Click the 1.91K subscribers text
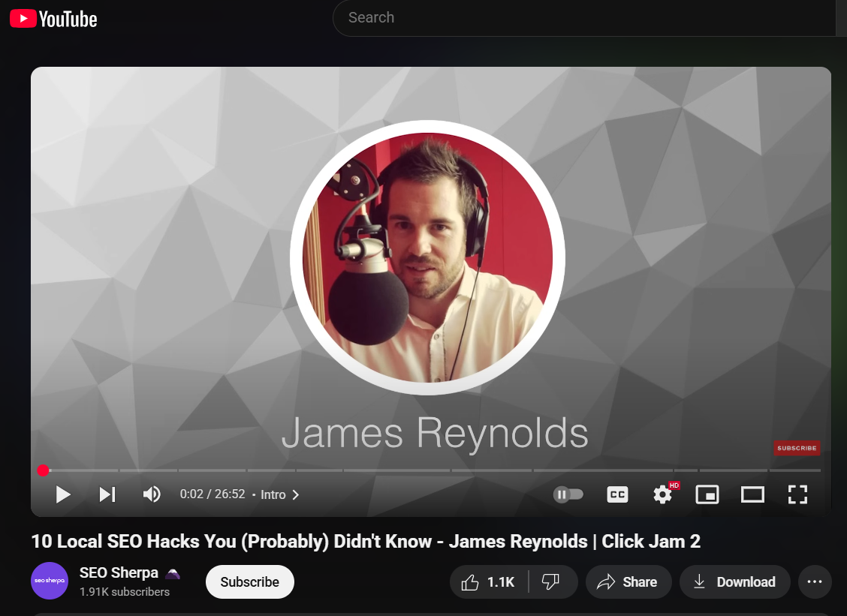 124,592
